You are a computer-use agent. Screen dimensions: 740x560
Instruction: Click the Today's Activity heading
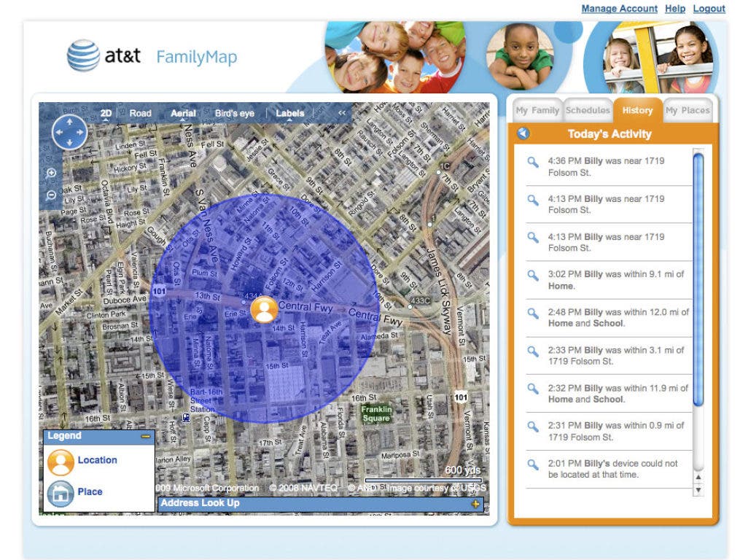tap(609, 134)
